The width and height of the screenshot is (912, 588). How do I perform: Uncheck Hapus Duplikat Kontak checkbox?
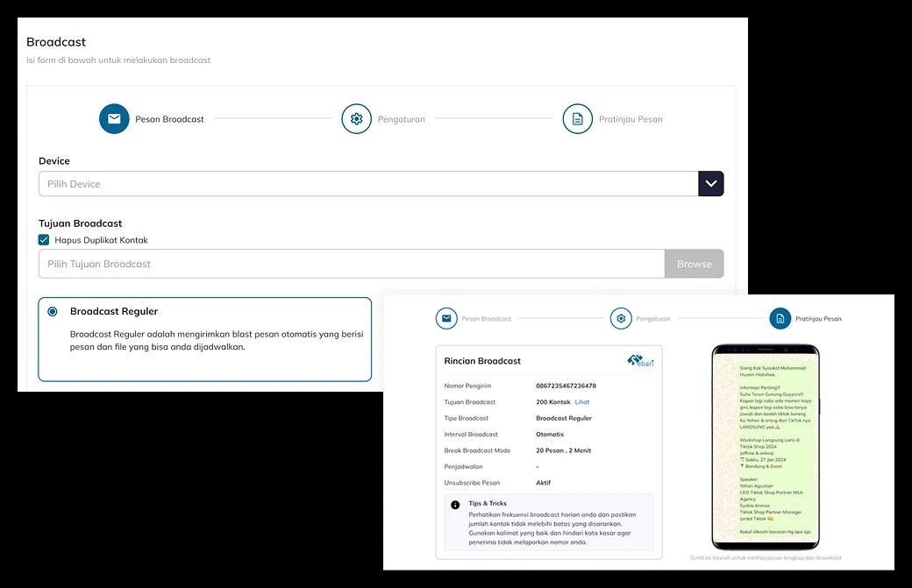(x=44, y=240)
